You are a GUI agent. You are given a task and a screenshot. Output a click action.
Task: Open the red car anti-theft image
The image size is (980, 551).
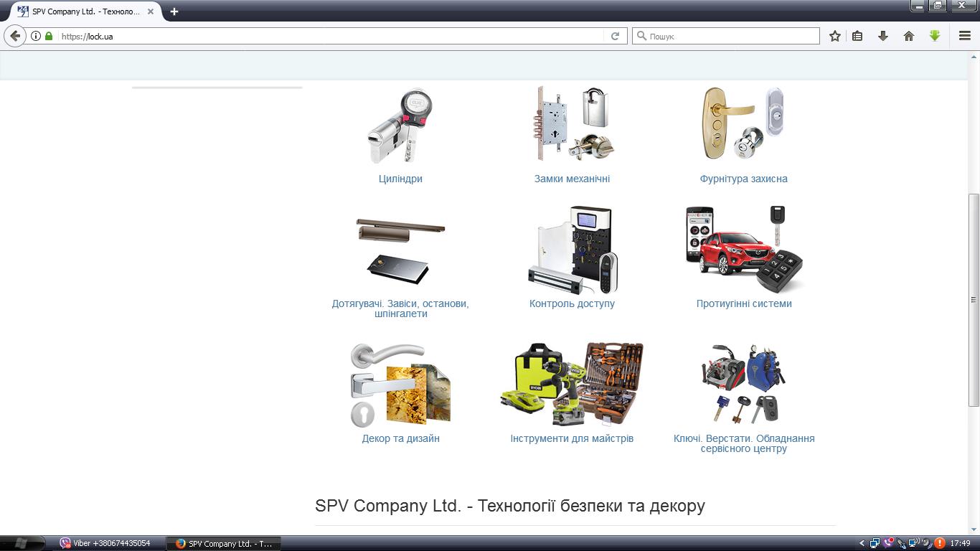pyautogui.click(x=744, y=249)
